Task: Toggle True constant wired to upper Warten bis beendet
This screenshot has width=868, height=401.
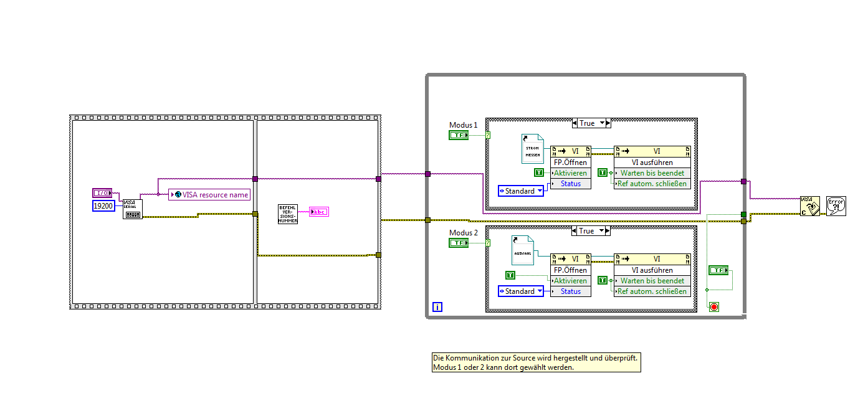Action: click(x=602, y=172)
